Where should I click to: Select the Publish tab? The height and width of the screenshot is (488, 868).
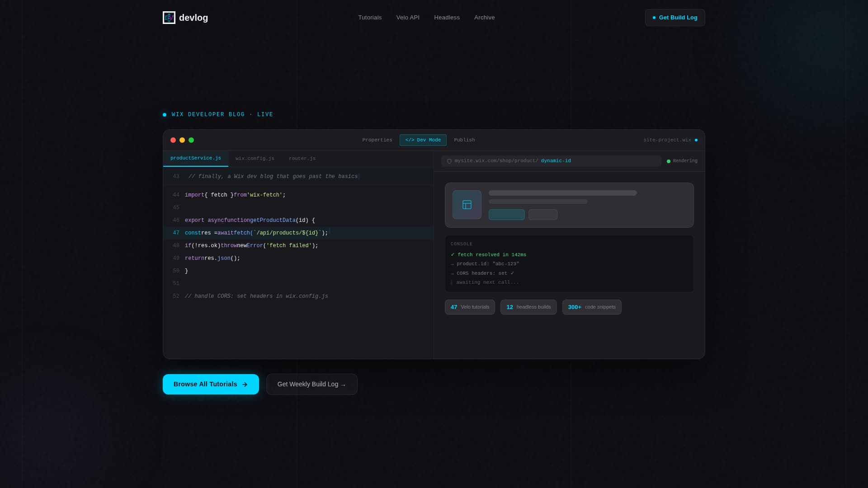coord(464,140)
